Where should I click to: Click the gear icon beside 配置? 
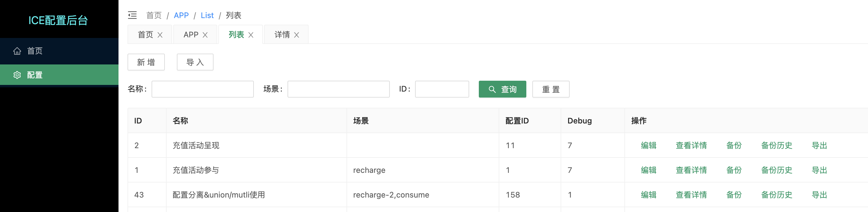coord(17,75)
